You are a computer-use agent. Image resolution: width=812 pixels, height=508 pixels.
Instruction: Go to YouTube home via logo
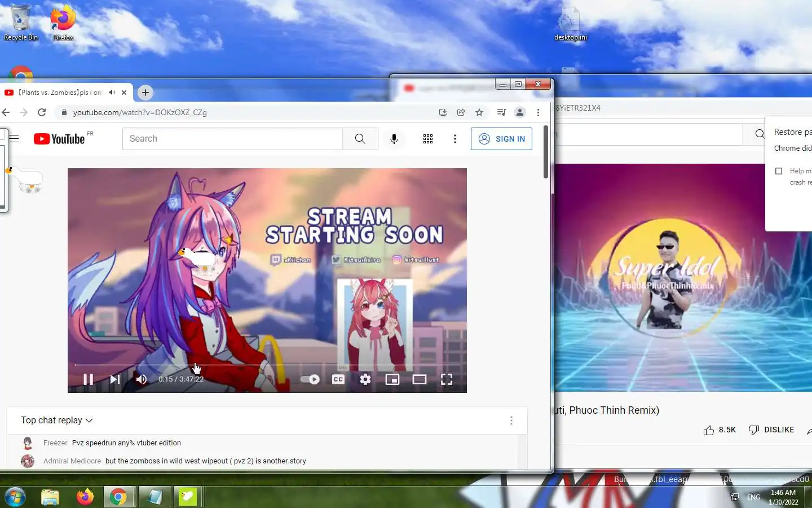tap(59, 138)
